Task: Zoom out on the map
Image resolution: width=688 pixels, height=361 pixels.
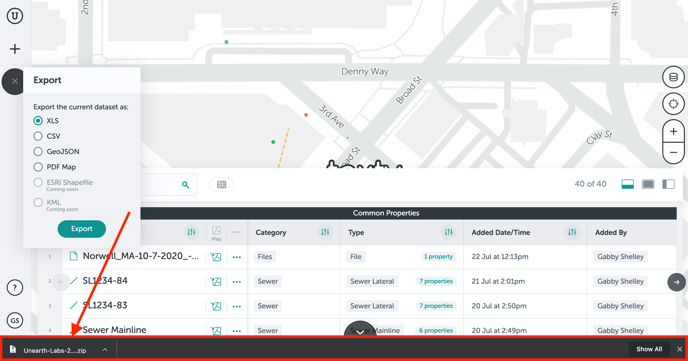Action: click(x=673, y=153)
